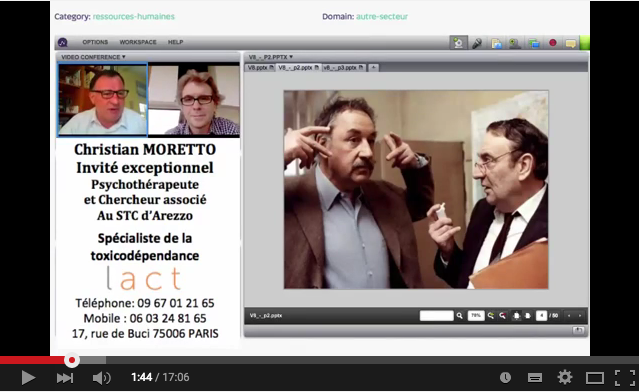Expand the V8_-_P2.PPTX panel dropdown
The height and width of the screenshot is (392, 639).
tap(271, 57)
